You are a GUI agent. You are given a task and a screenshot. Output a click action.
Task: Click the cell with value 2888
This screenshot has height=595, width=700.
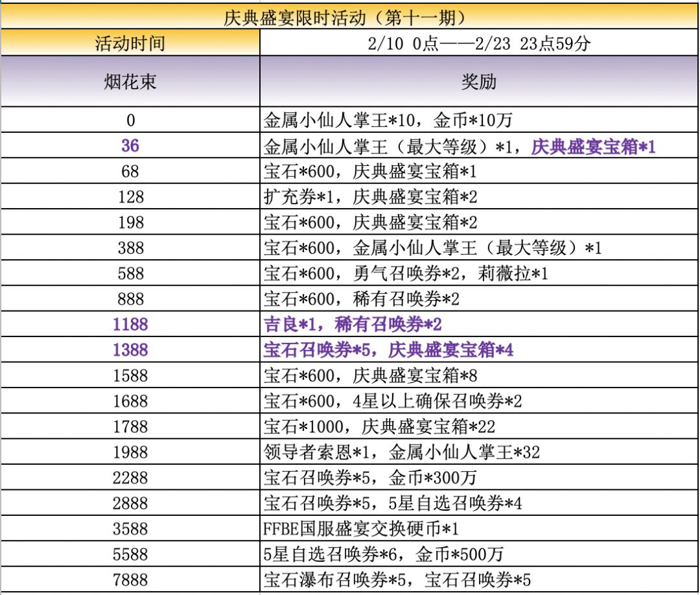[130, 504]
